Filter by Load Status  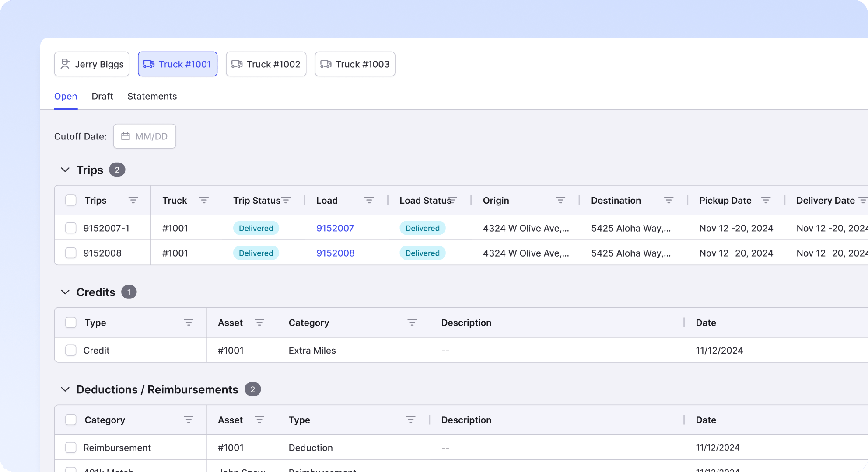tap(452, 200)
